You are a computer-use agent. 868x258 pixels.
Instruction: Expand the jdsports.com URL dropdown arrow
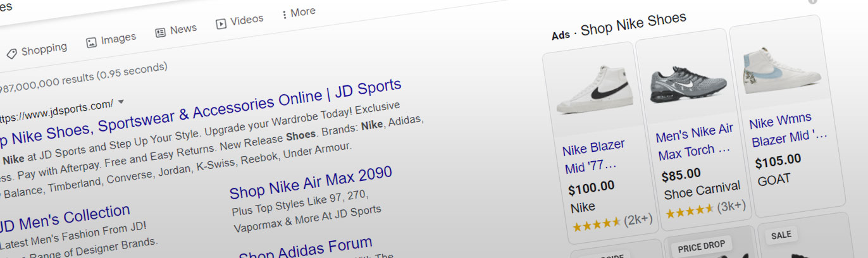(121, 101)
